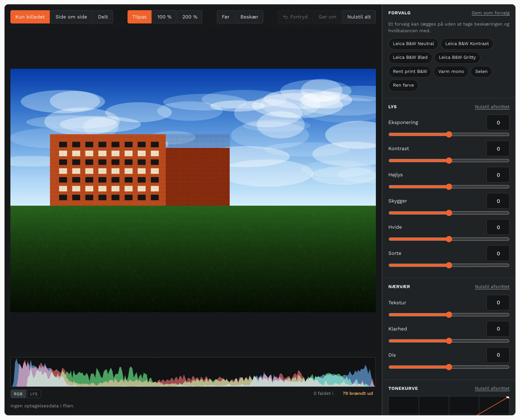Viewport: 520px width, 420px height.
Task: Click the Hvide slider handle
Action: pos(449,239)
